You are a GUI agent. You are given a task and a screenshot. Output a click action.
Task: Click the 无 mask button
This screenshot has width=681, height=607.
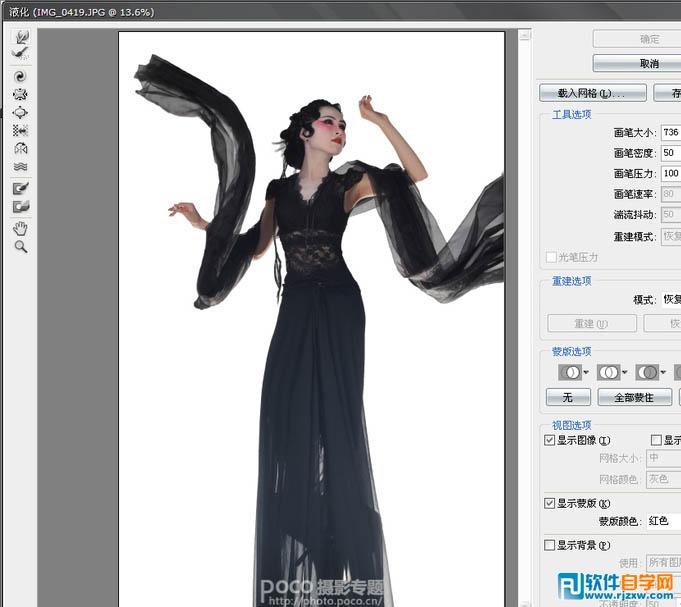click(x=568, y=397)
